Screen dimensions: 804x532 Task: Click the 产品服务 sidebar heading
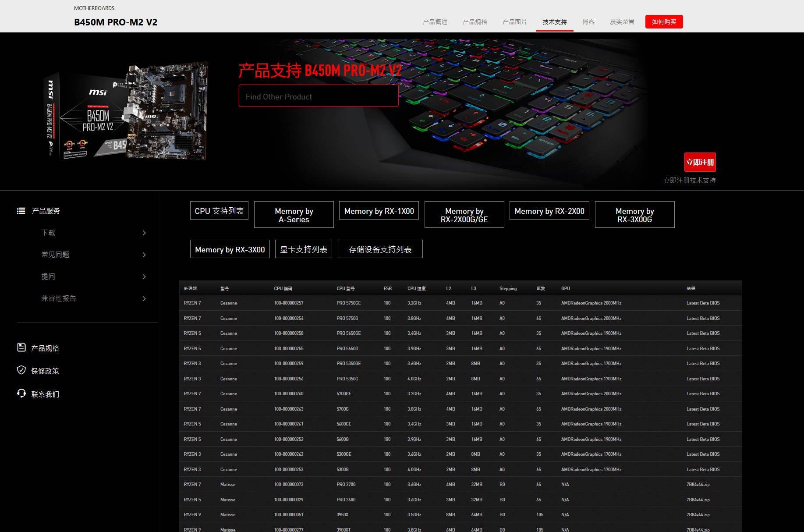pyautogui.click(x=46, y=211)
